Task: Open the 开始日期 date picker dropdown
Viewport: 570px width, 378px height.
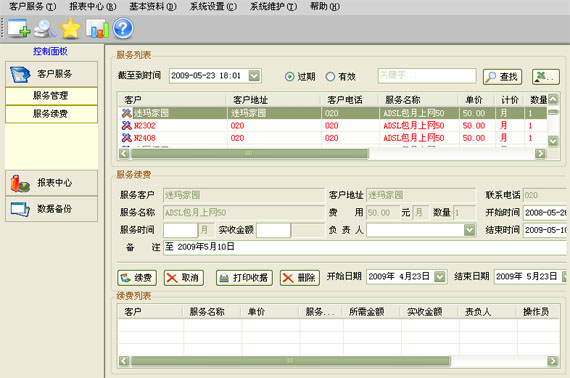Action: 440,277
